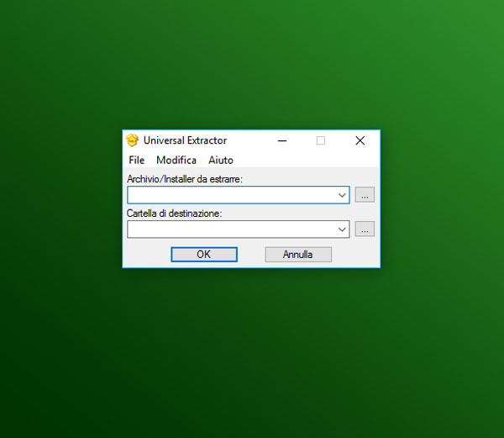Expand the Cartella di destinazione dropdown arrow
504x438 pixels.
pyautogui.click(x=342, y=230)
